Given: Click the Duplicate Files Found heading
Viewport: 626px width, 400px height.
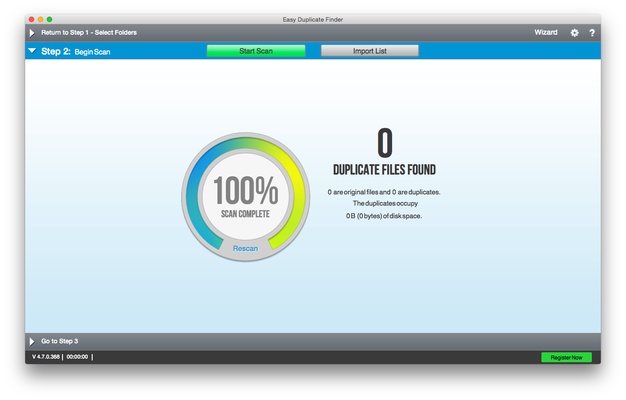Looking at the screenshot, I should click(x=384, y=170).
